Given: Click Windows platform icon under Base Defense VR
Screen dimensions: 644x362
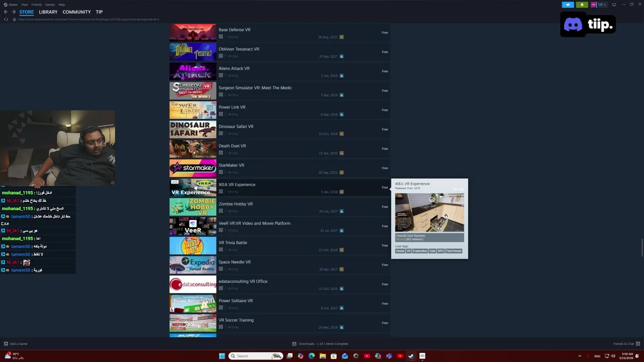Looking at the screenshot, I should coord(221,37).
